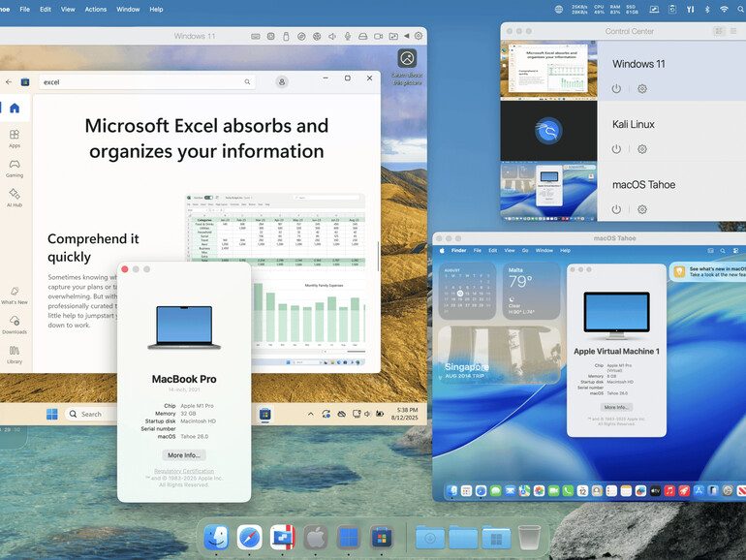Screen dimensions: 746x560
Task: Select Windows 11 thumbnail in Control Center
Action: tap(548, 70)
